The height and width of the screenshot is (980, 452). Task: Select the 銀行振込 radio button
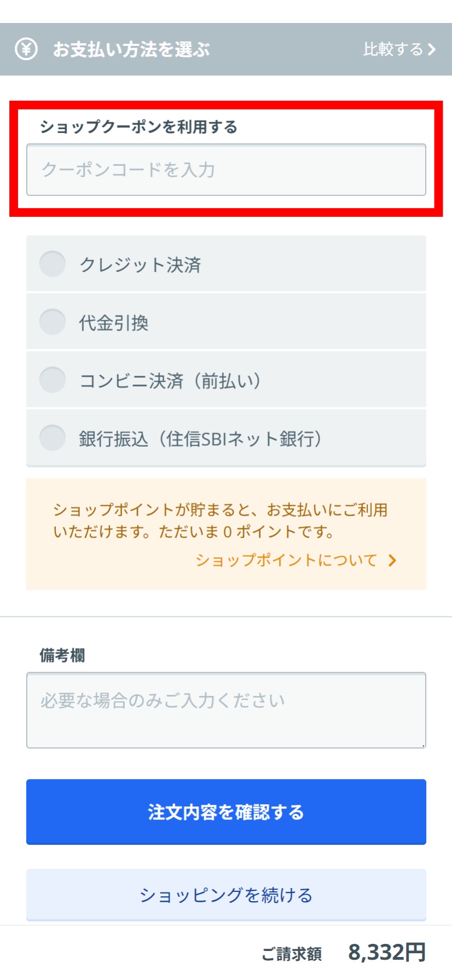53,438
